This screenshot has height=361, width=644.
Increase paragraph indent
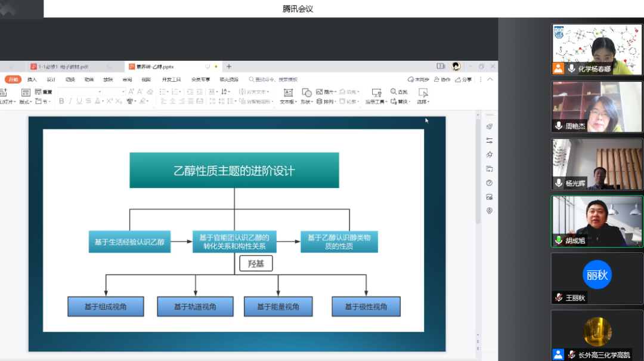tap(200, 92)
